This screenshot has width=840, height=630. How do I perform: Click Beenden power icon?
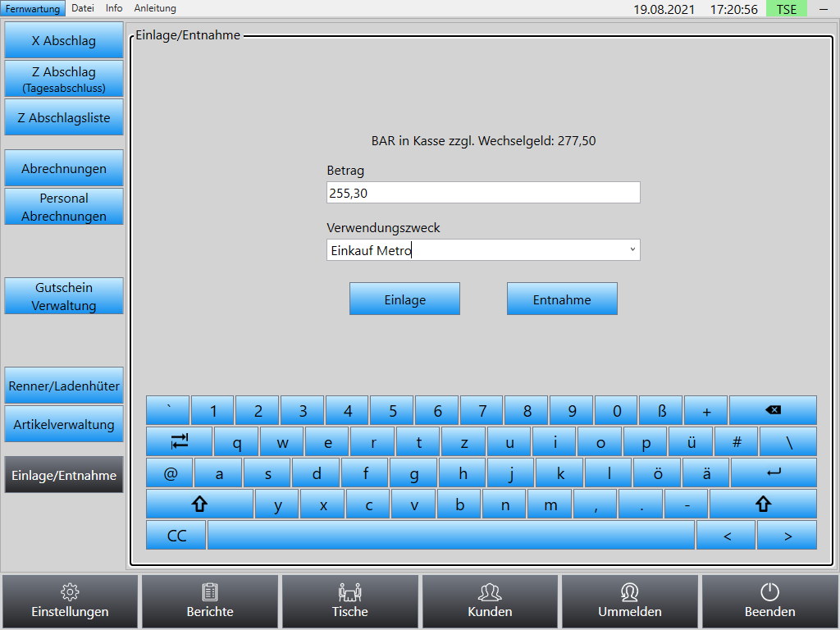(769, 601)
